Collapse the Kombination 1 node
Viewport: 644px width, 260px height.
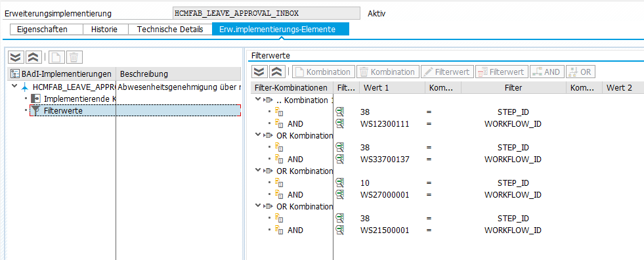click(x=258, y=100)
